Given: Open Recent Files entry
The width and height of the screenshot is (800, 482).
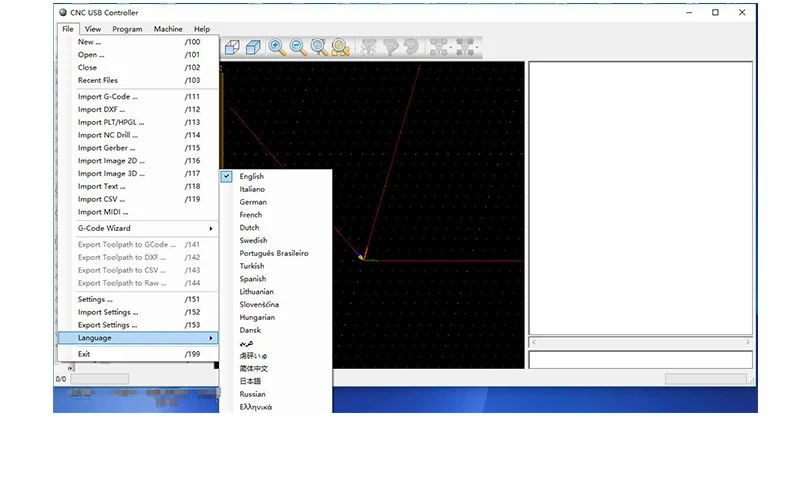Looking at the screenshot, I should pyautogui.click(x=138, y=80).
